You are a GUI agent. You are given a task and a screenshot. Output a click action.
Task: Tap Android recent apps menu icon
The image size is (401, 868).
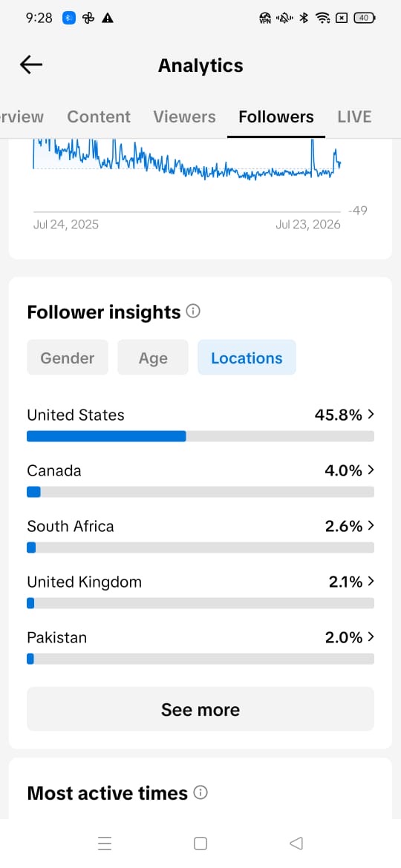click(105, 843)
